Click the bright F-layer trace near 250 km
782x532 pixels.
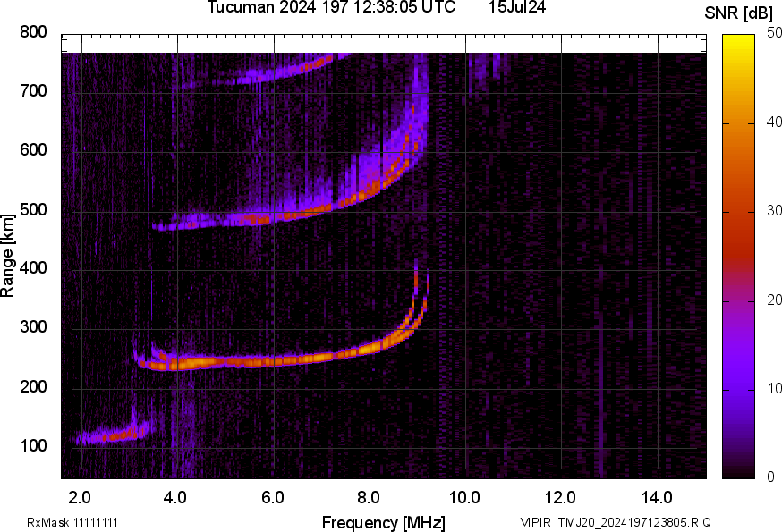(268, 361)
